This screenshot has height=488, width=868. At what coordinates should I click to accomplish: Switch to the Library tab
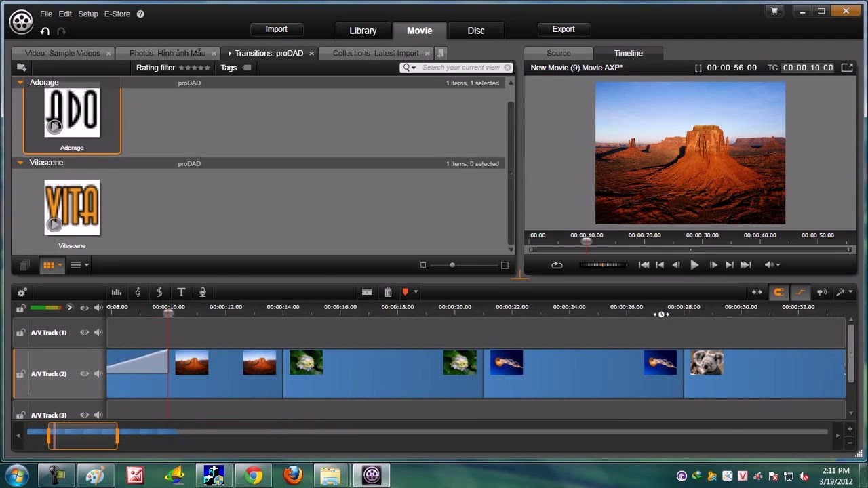pos(363,30)
